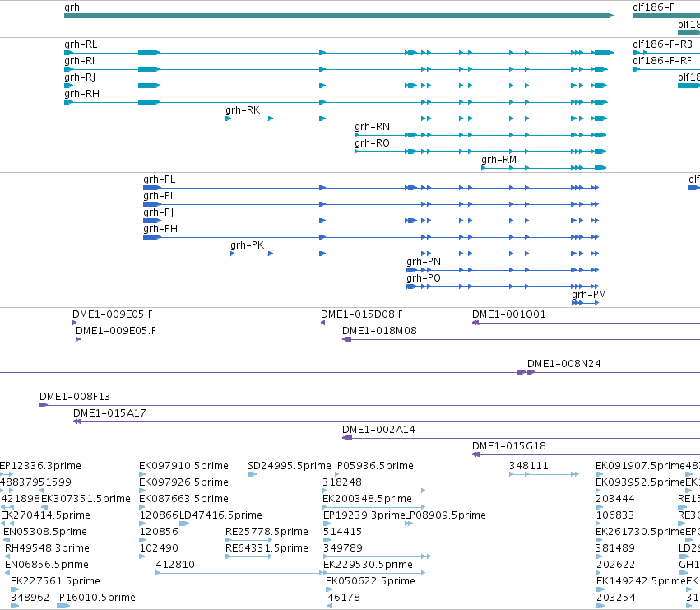Screen dimensions: 700x610
Task: Click the DME1-015A17 clone label
Action: tap(110, 413)
